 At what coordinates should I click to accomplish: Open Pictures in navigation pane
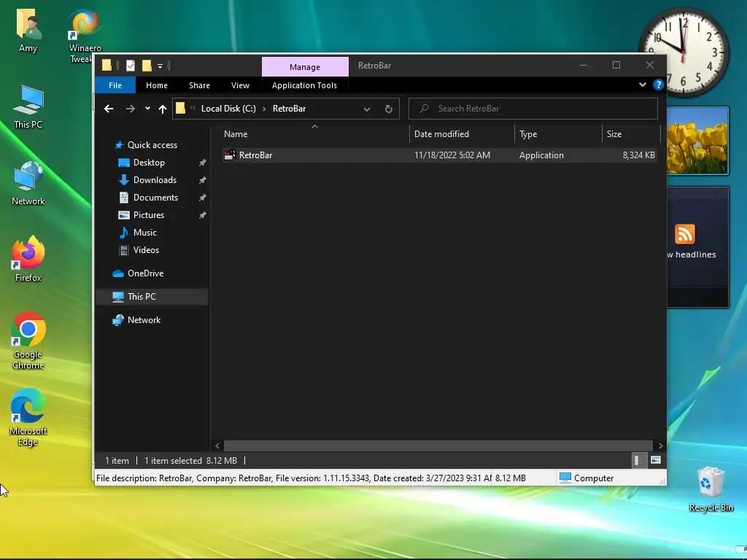coord(141,215)
